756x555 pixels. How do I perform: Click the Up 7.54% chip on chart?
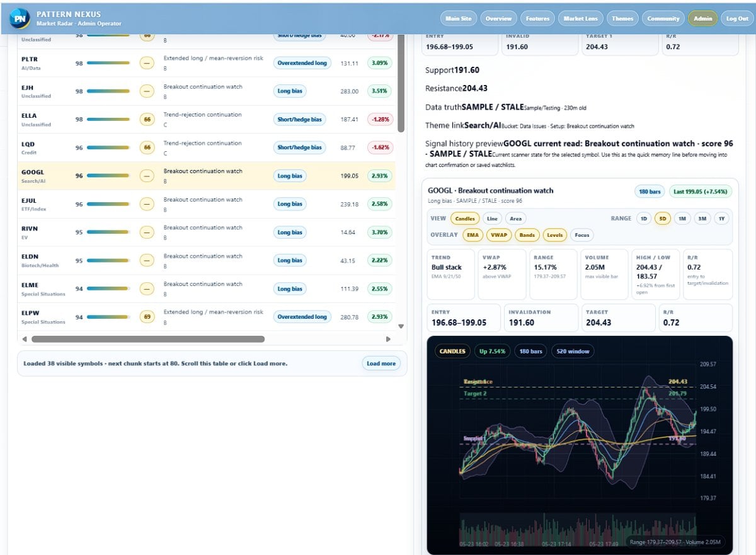(492, 351)
